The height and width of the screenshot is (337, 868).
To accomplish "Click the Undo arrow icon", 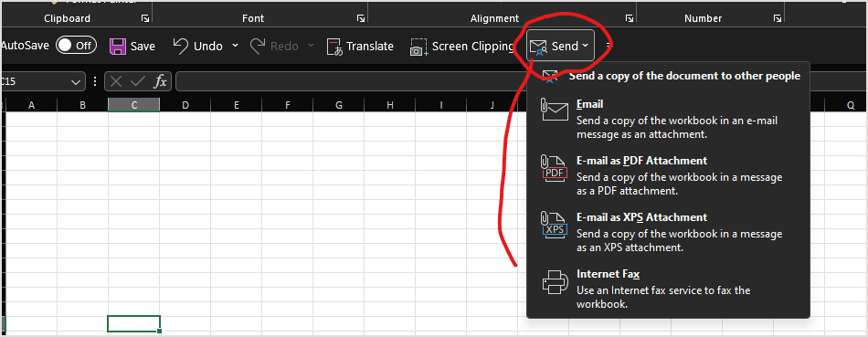I will [181, 46].
